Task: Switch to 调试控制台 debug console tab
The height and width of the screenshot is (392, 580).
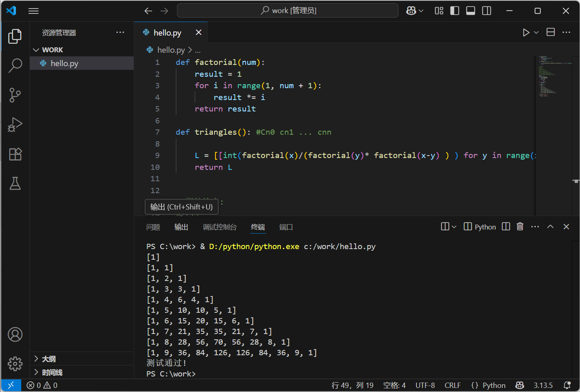Action: pyautogui.click(x=219, y=227)
